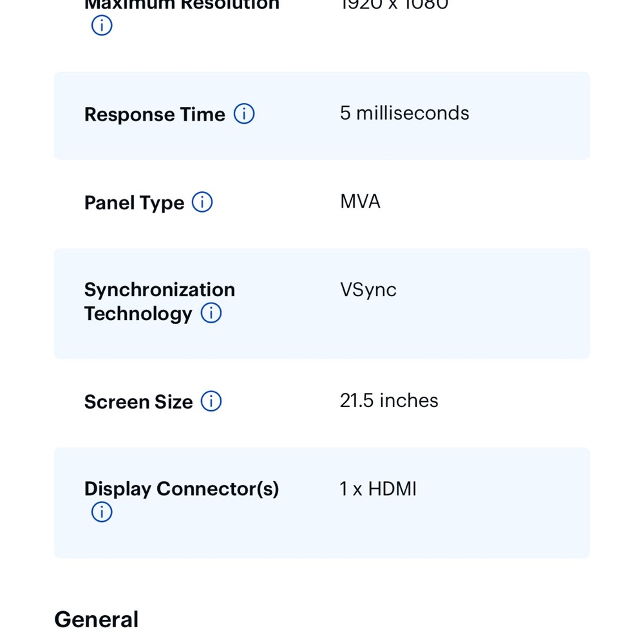
Task: Click the Display Connector(s) info icon
Action: click(102, 512)
